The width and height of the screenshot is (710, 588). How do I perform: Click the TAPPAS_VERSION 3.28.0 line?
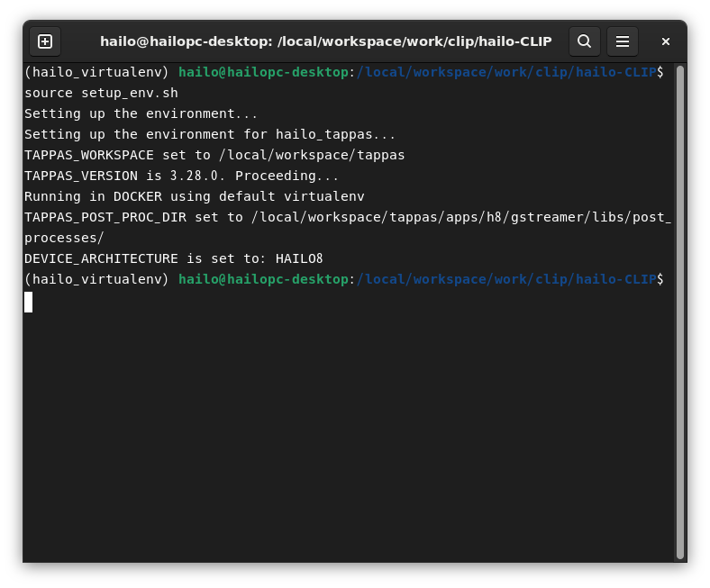pos(181,176)
